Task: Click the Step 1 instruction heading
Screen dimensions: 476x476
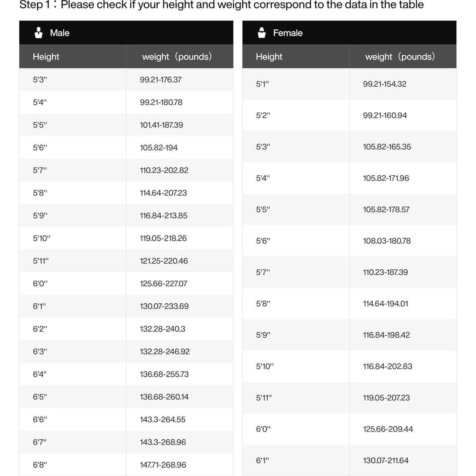Action: coord(221,5)
